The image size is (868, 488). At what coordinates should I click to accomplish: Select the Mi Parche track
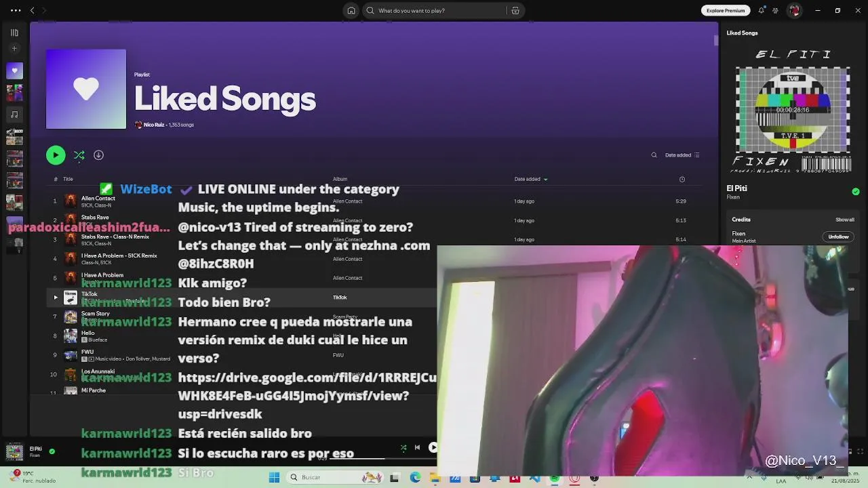point(94,390)
